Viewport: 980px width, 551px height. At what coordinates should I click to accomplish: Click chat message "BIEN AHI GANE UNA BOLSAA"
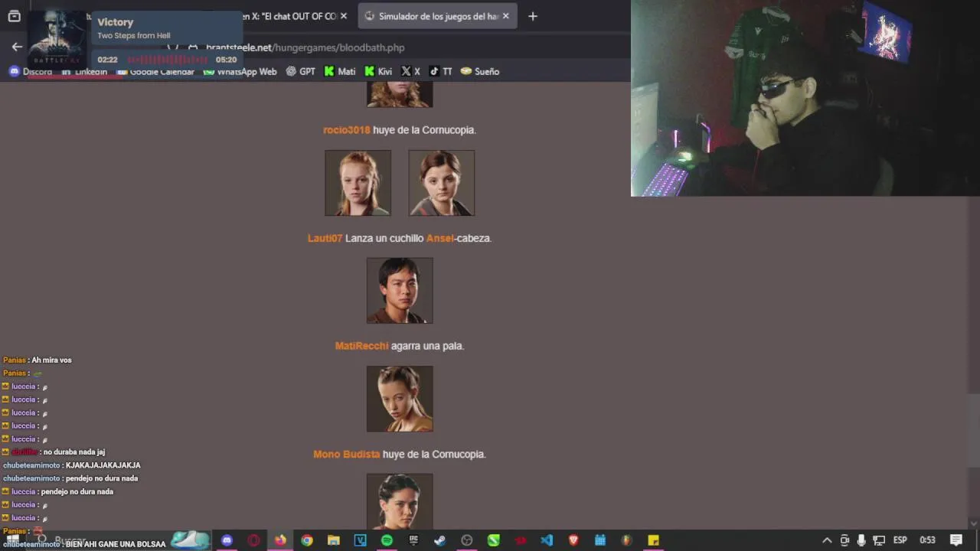tap(116, 544)
